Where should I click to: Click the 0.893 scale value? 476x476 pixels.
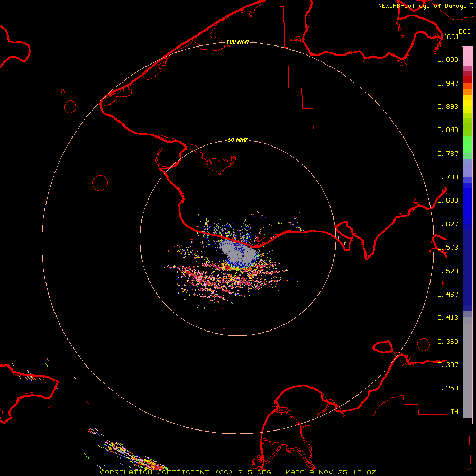[x=448, y=106]
